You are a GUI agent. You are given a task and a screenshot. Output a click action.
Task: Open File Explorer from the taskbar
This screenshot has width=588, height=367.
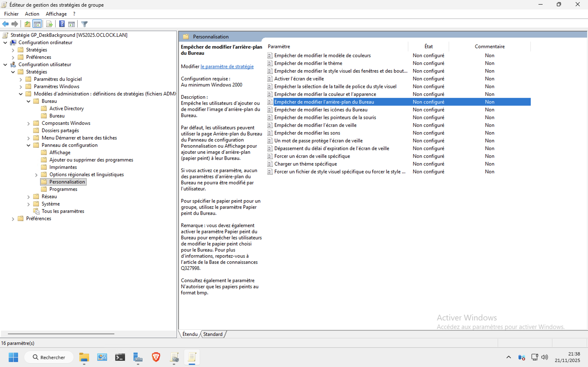(x=84, y=357)
